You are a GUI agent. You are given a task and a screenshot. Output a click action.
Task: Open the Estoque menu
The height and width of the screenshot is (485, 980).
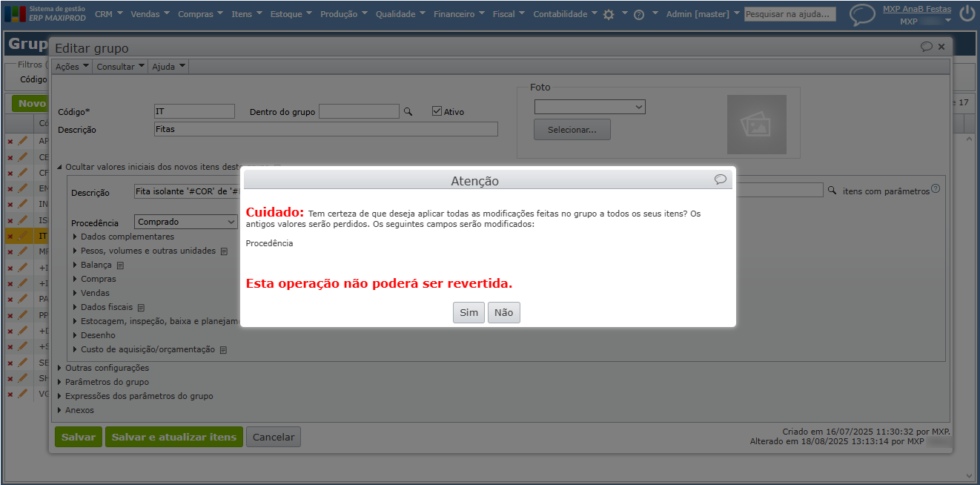click(291, 14)
